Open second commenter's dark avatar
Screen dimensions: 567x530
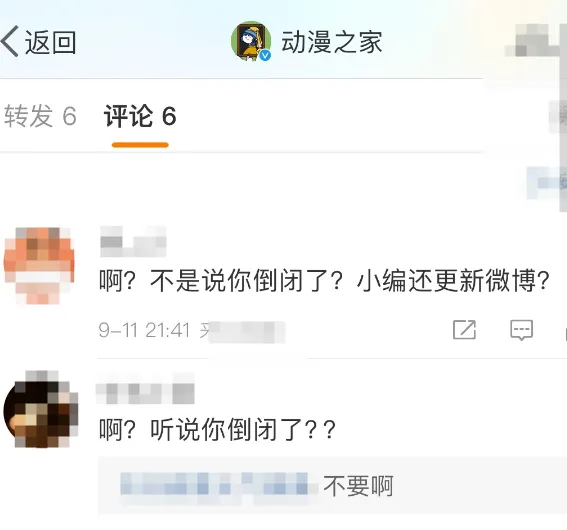click(40, 409)
